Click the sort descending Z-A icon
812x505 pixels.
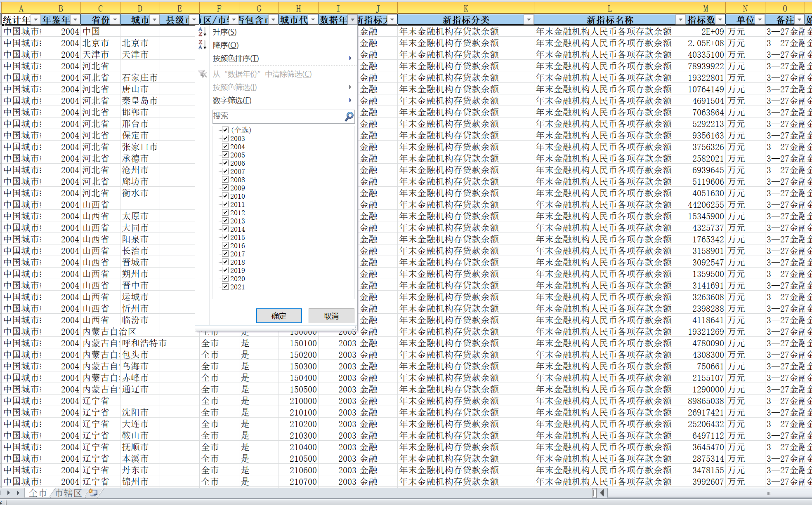click(x=202, y=45)
